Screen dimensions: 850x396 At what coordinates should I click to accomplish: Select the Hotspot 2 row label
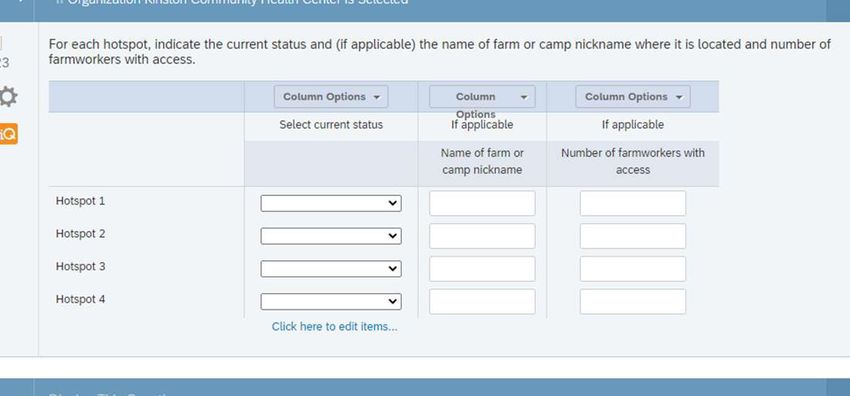[80, 233]
